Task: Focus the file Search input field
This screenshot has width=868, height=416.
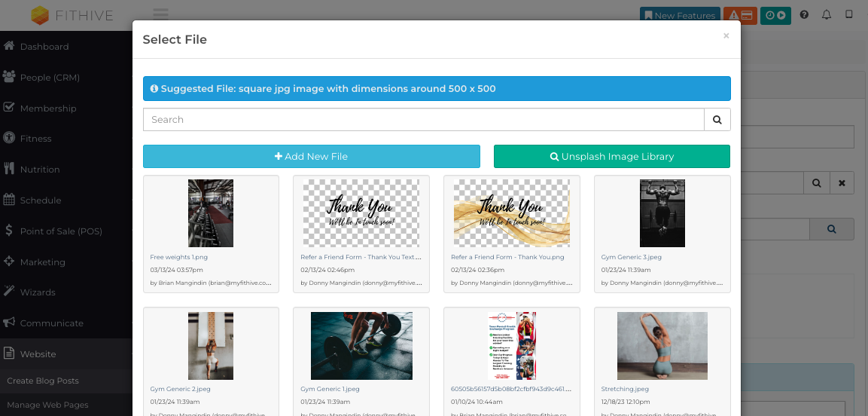Action: click(x=424, y=120)
